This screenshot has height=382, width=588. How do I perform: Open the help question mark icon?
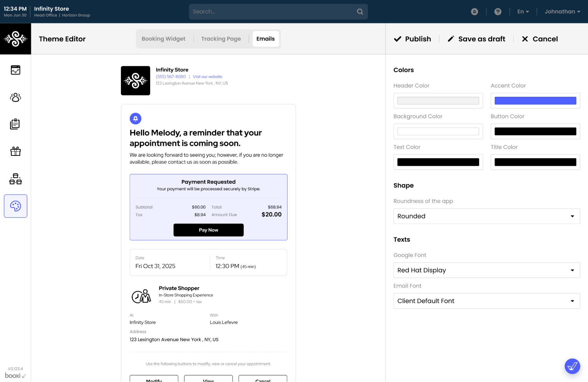pos(497,12)
